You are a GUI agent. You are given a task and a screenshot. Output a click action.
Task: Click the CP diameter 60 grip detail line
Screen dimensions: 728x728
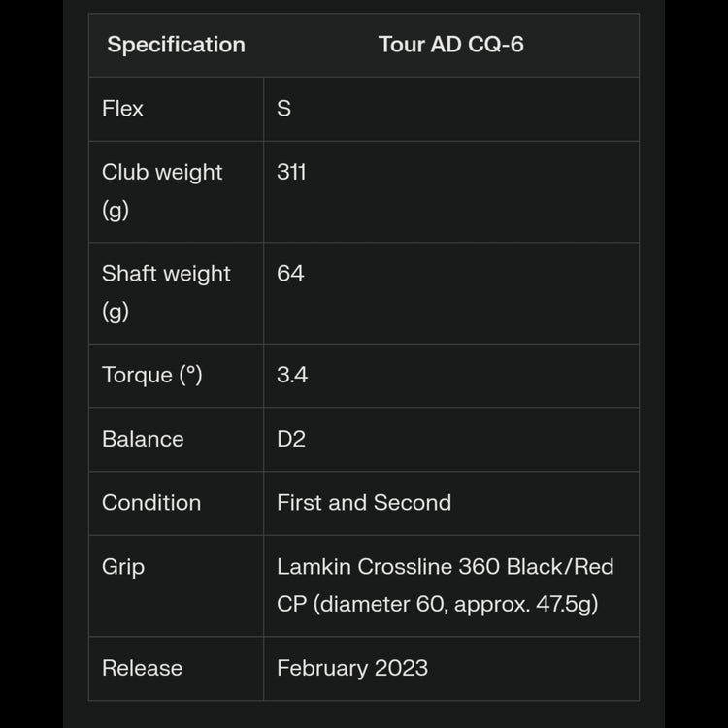pyautogui.click(x=437, y=604)
